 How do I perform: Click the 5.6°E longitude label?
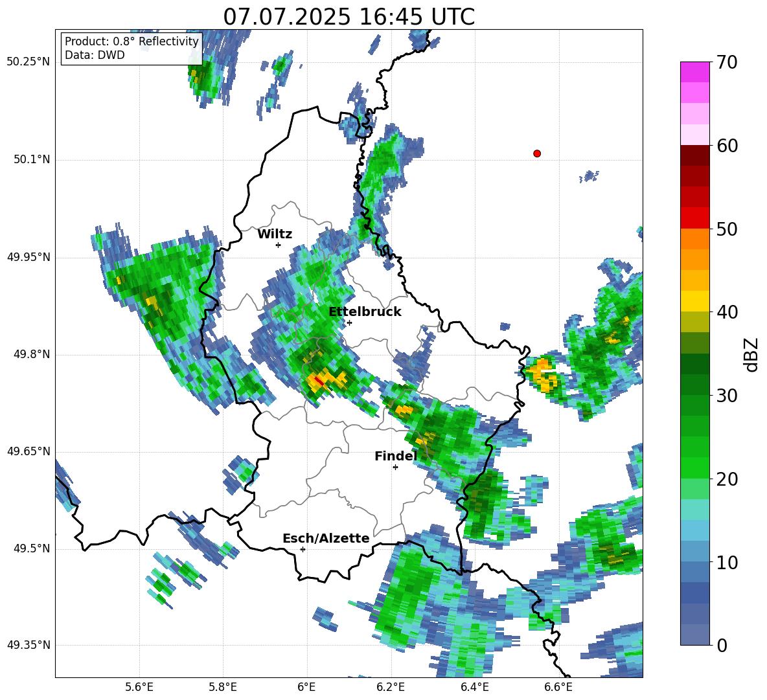point(139,687)
